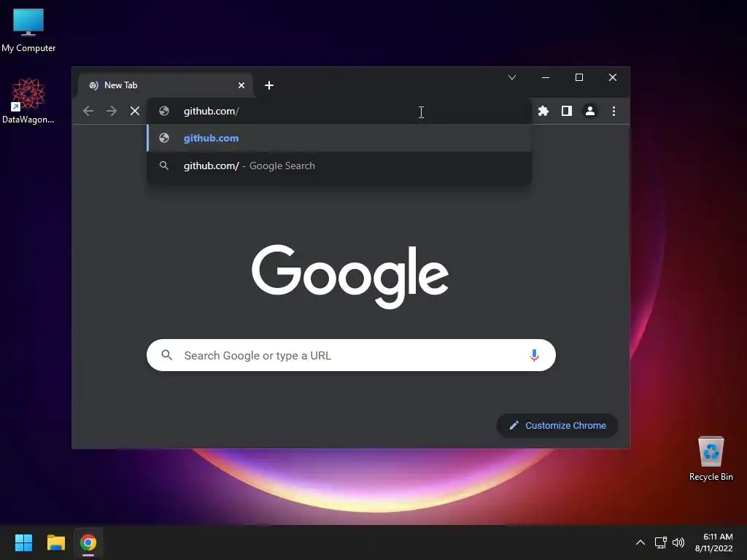Select the DataWagon desktop shortcut

point(28,101)
